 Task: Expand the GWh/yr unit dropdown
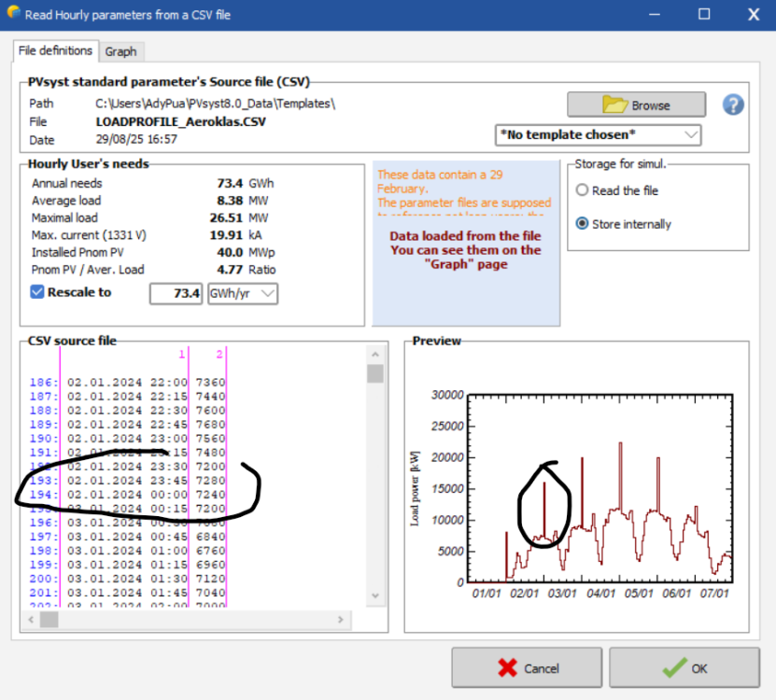tap(242, 294)
